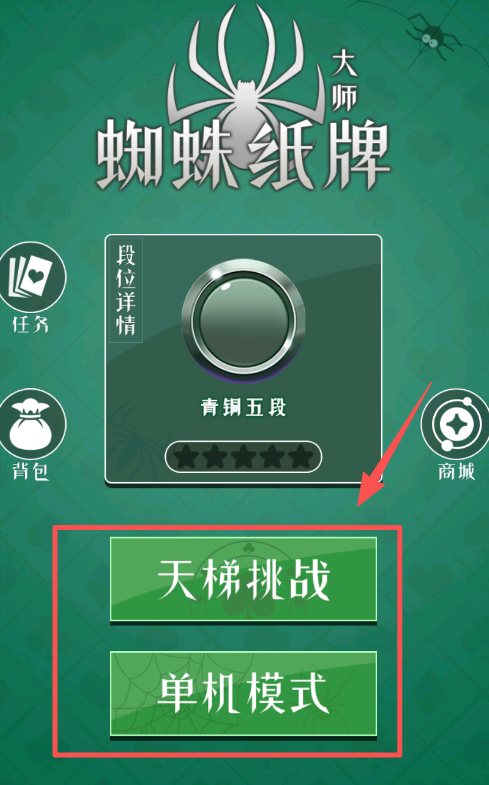Open the 任务 cards icon
The image size is (489, 785).
[x=31, y=277]
